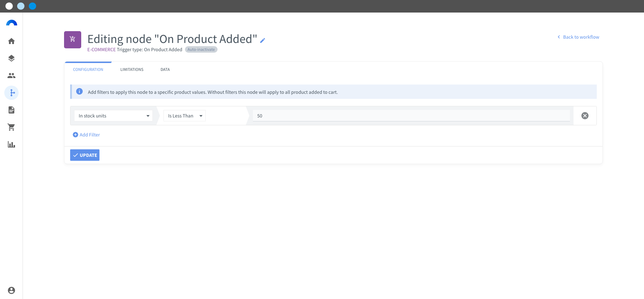Open the bar chart analytics icon

click(x=11, y=144)
